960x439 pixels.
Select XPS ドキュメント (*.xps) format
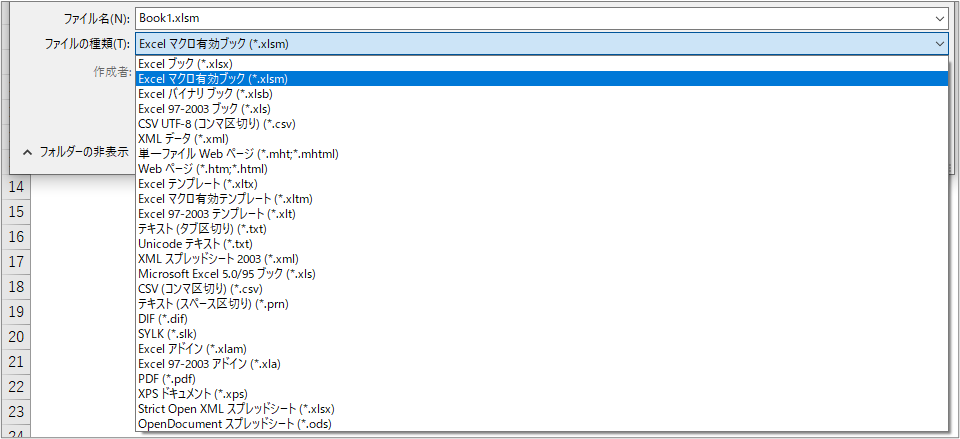pyautogui.click(x=542, y=394)
